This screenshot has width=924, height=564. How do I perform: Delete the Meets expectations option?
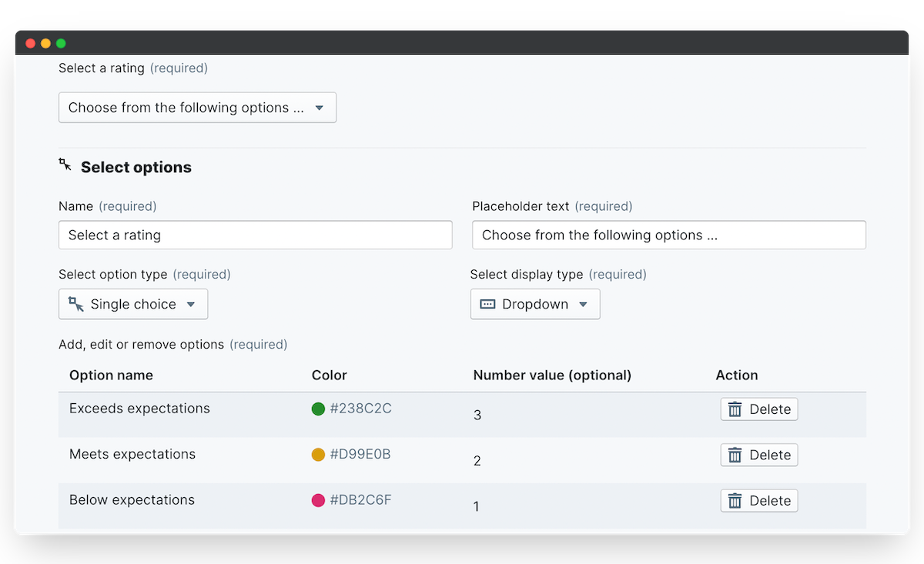[x=759, y=455]
